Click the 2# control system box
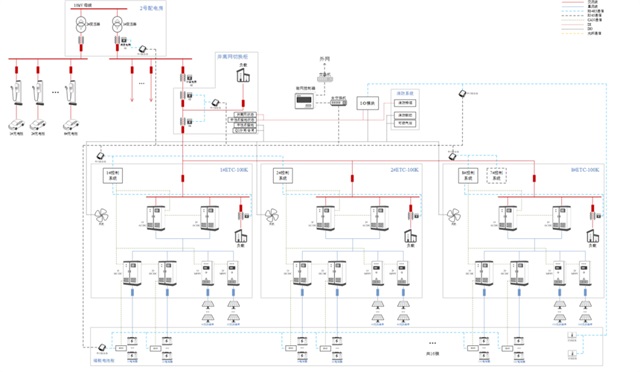The image size is (640, 372). (282, 176)
